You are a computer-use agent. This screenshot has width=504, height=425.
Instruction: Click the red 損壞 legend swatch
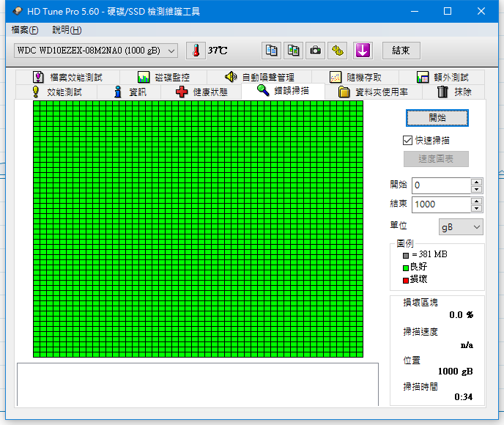[406, 281]
